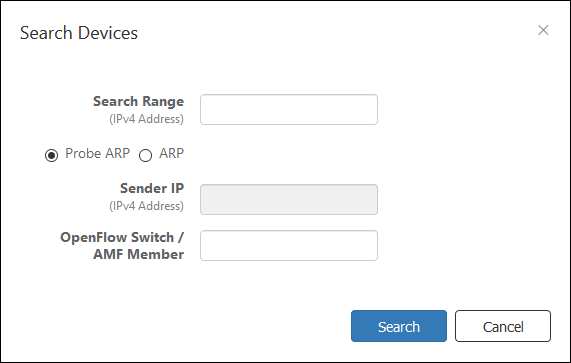Click the Cancel button
The height and width of the screenshot is (363, 571).
[503, 326]
